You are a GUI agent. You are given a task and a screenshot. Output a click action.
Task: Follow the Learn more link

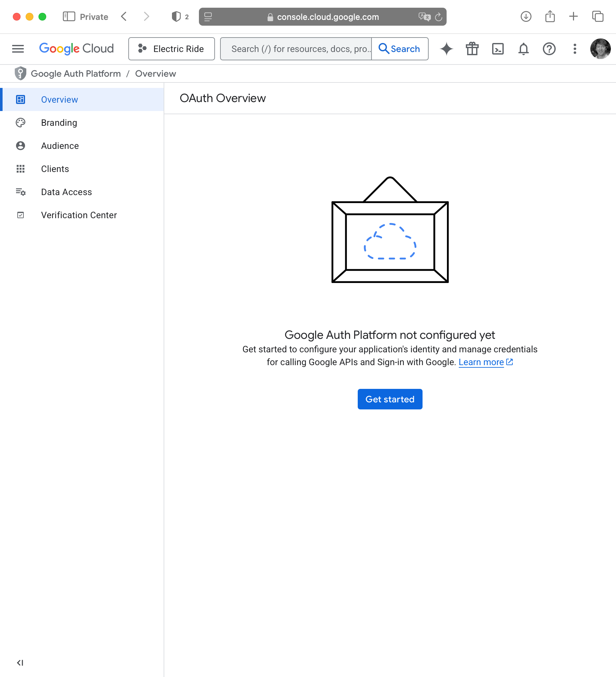[x=481, y=362]
